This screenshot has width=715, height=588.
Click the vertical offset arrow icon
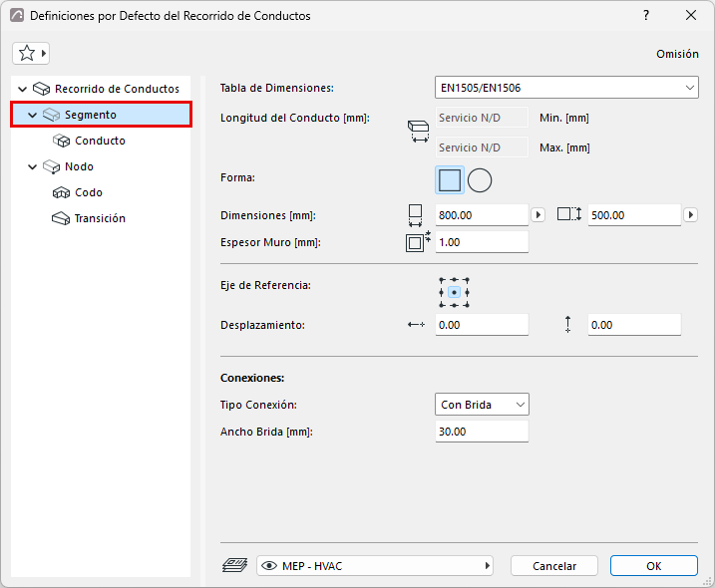(567, 324)
